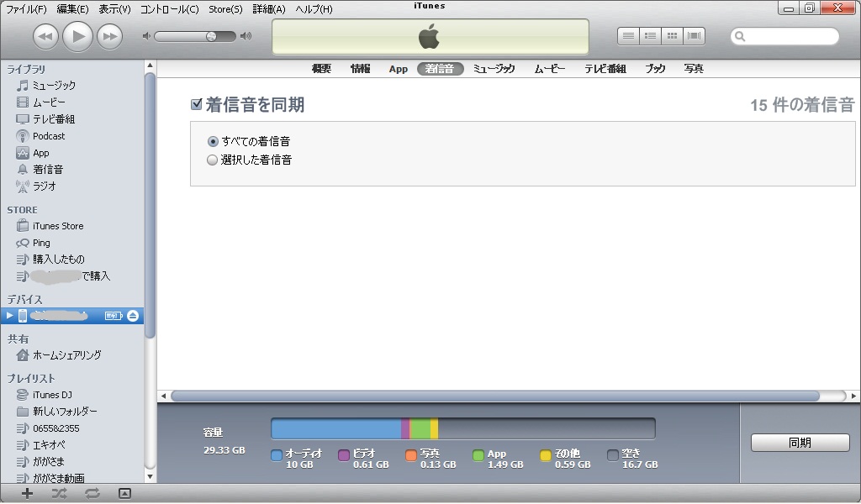Open 新しいフォルダー playlist folder
The width and height of the screenshot is (861, 504).
[x=65, y=412]
